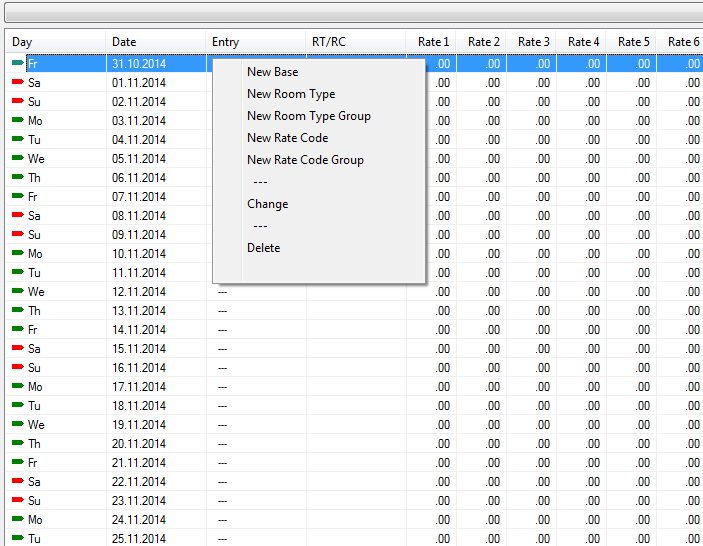Screen dimensions: 703x546
Task: Select the 17.11.2014 date cell
Action: 139,387
